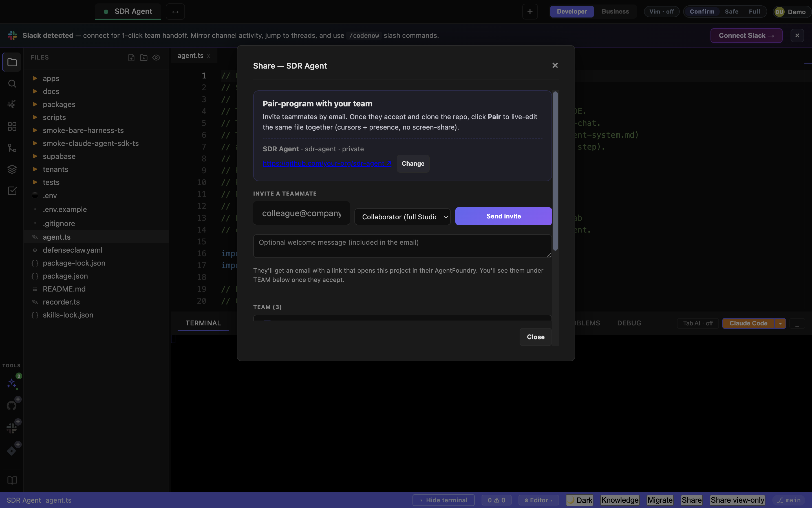The width and height of the screenshot is (812, 508).
Task: Click the Slack logo in banner
Action: point(12,36)
